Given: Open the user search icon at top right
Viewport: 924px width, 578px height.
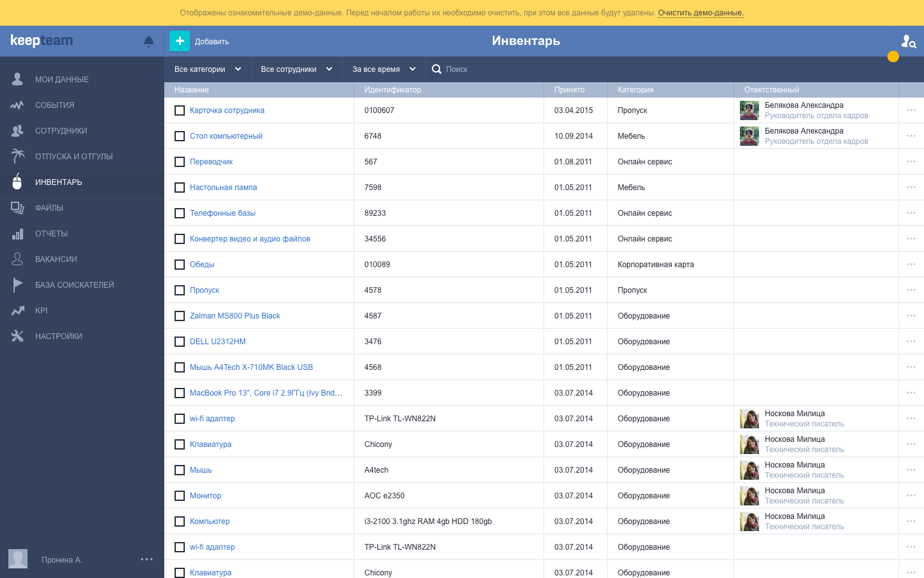Looking at the screenshot, I should [908, 41].
